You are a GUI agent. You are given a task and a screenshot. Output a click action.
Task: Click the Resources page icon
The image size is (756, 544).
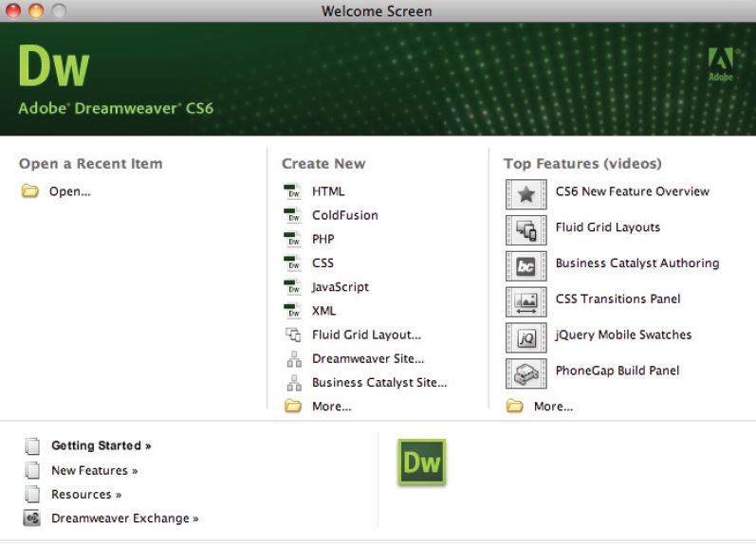(x=32, y=495)
